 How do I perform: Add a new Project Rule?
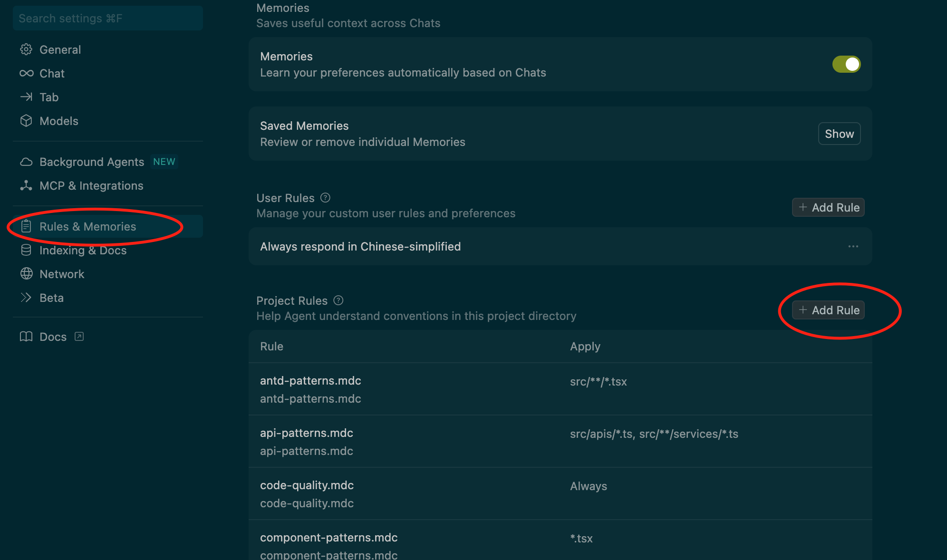(828, 310)
